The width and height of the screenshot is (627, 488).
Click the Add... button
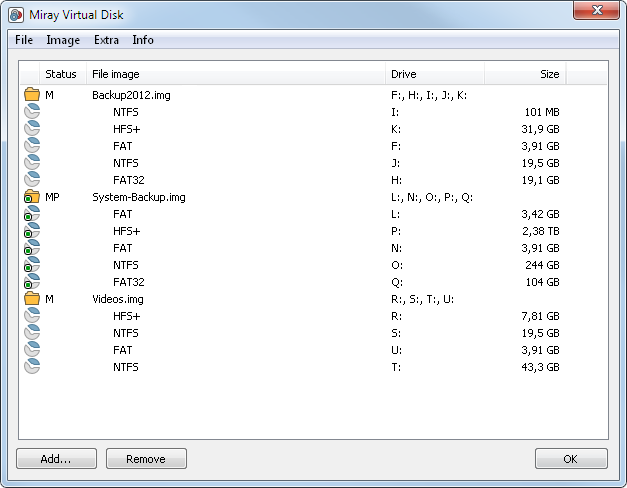(56, 458)
